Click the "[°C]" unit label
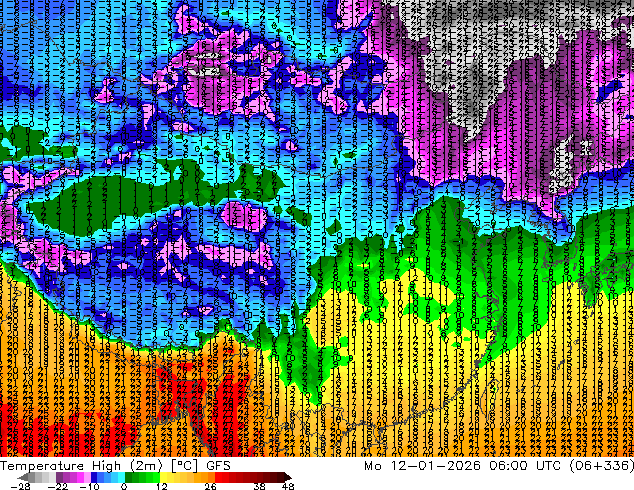Viewport: 634px width, 490px height. point(184,466)
